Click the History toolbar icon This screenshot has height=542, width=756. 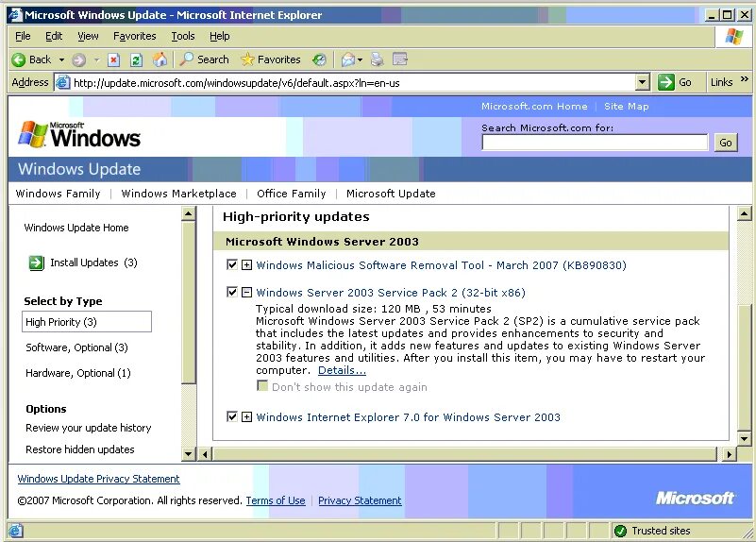[319, 59]
